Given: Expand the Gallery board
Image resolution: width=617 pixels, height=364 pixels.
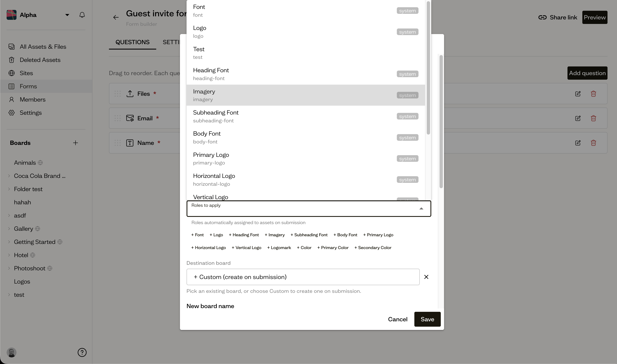Looking at the screenshot, I should click(x=9, y=229).
